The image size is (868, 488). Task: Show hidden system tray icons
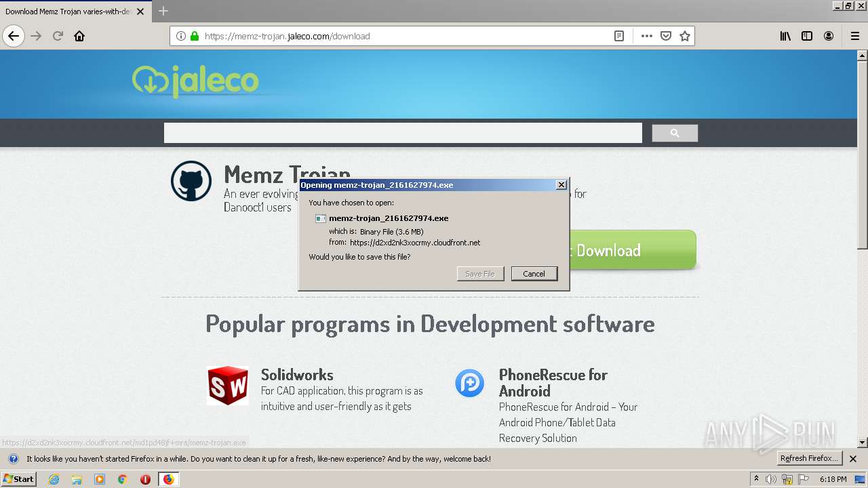(x=756, y=479)
